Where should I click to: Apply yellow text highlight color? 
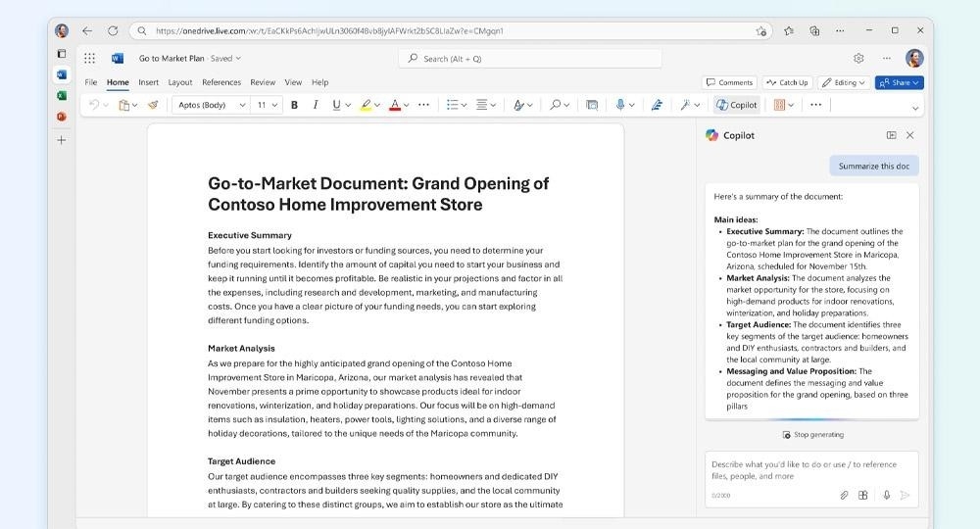pos(366,105)
